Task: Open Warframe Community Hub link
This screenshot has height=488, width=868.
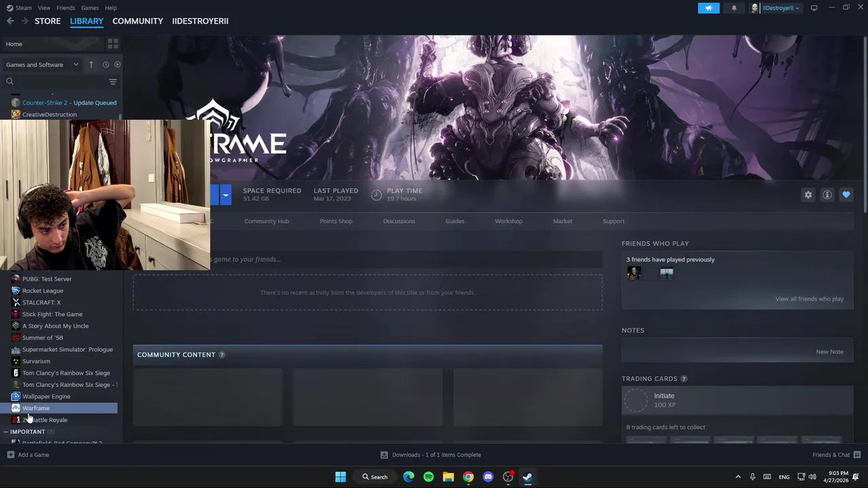Action: (267, 221)
